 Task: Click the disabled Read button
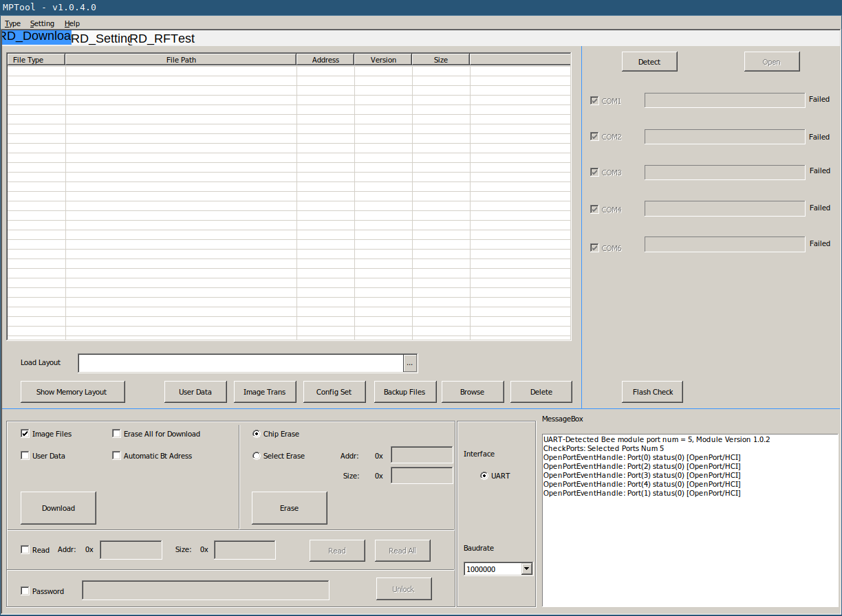point(337,551)
